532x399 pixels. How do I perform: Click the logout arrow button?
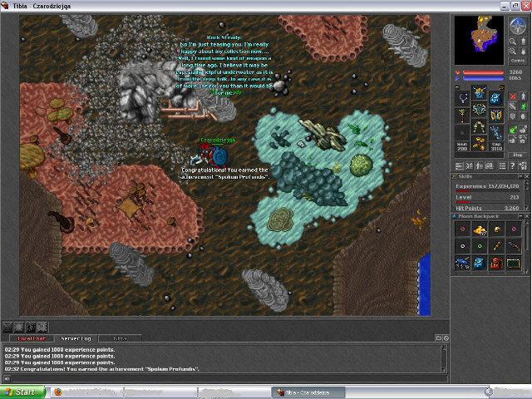tap(523, 166)
